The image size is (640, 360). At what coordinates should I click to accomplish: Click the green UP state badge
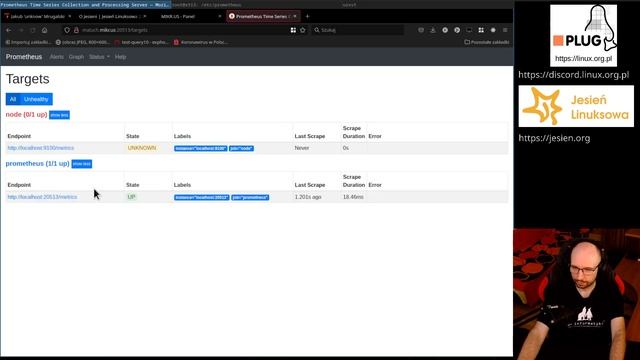tap(131, 197)
